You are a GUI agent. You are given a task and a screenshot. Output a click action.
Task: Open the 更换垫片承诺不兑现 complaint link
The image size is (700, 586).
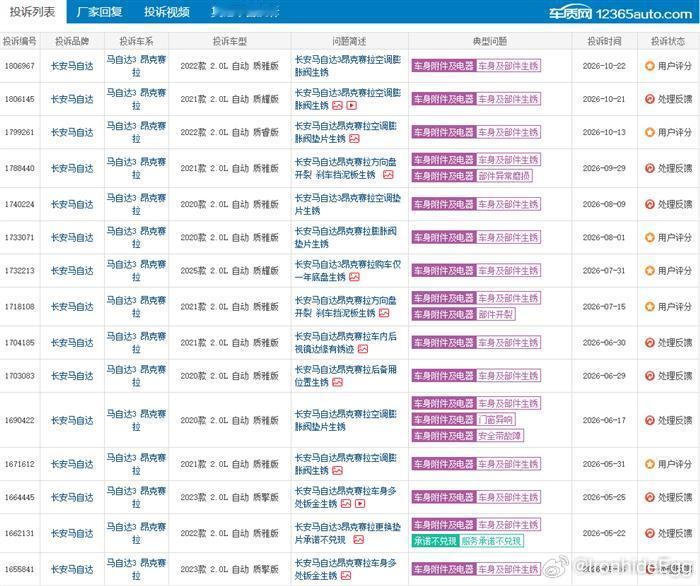click(347, 533)
